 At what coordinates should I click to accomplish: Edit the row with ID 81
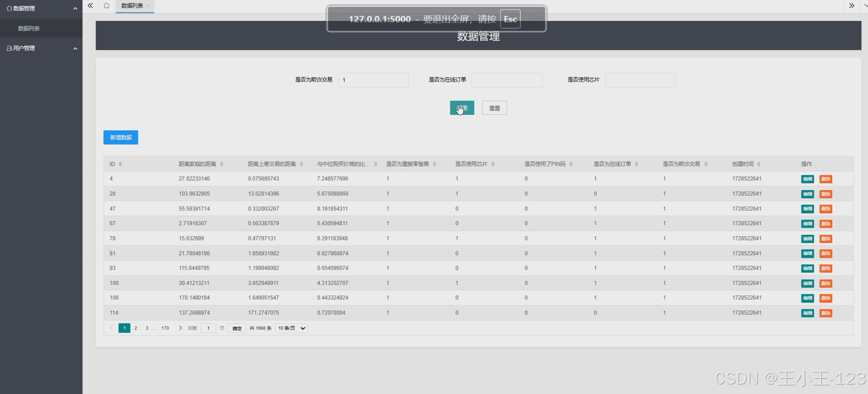click(x=807, y=253)
